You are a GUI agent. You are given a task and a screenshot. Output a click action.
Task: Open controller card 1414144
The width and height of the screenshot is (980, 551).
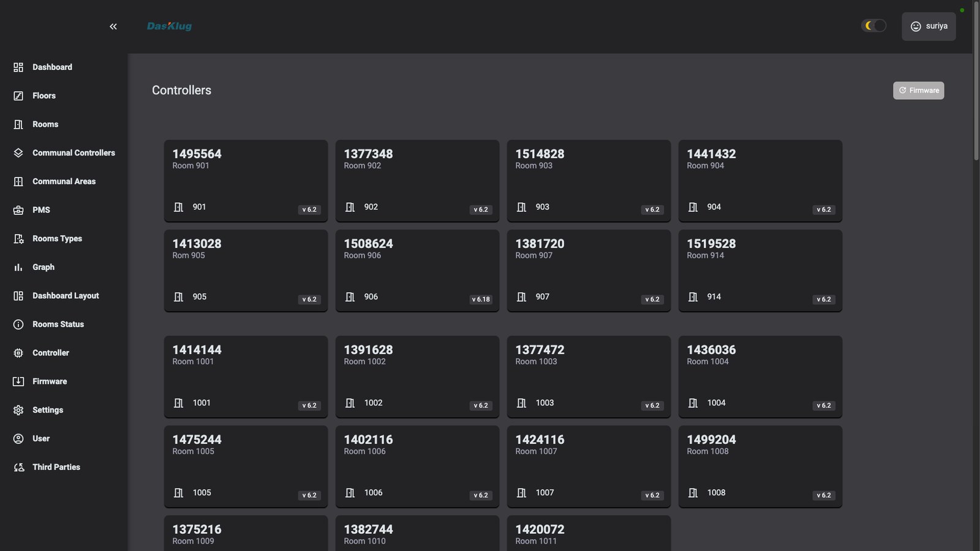tap(246, 377)
